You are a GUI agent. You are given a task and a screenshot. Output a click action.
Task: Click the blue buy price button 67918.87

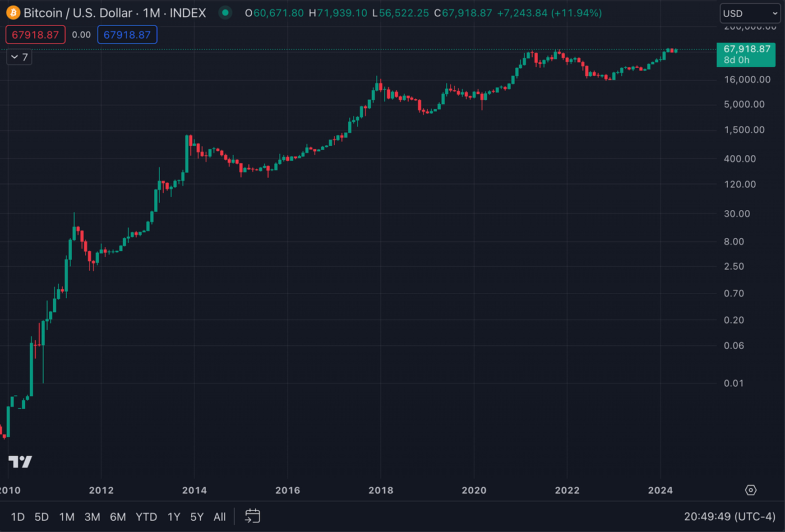coord(127,34)
